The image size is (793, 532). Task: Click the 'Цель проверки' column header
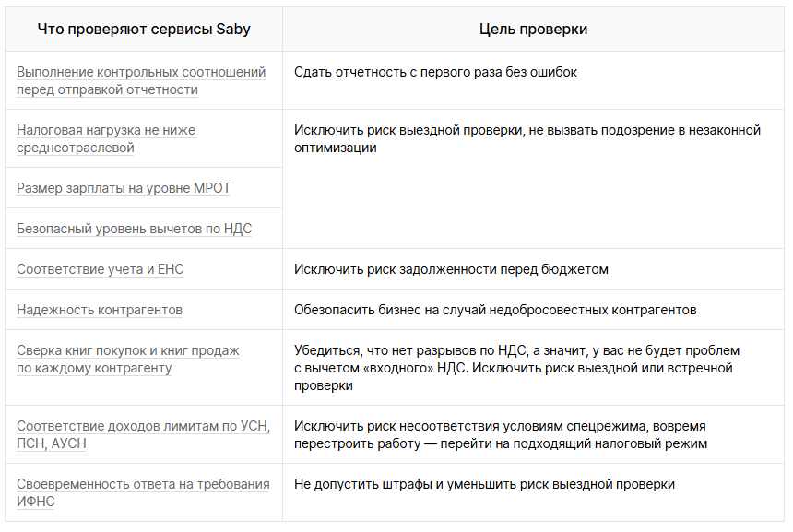(x=533, y=30)
